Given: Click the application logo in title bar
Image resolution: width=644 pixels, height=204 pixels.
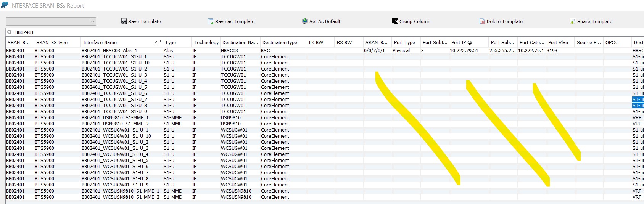Looking at the screenshot, I should click(x=5, y=5).
